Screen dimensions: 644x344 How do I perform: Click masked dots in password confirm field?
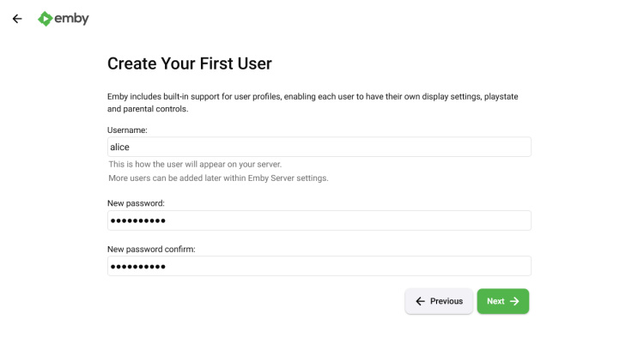pyautogui.click(x=137, y=266)
